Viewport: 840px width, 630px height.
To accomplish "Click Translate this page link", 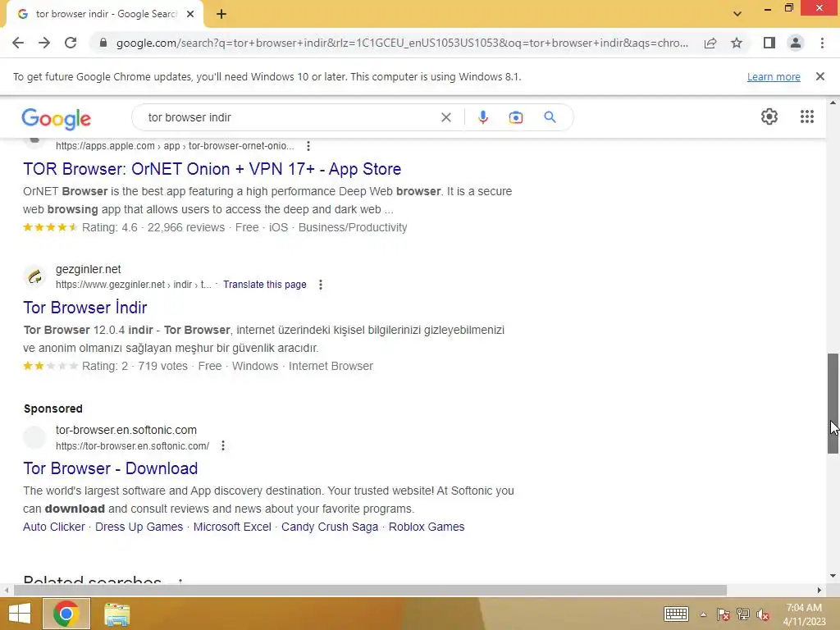I will (265, 285).
